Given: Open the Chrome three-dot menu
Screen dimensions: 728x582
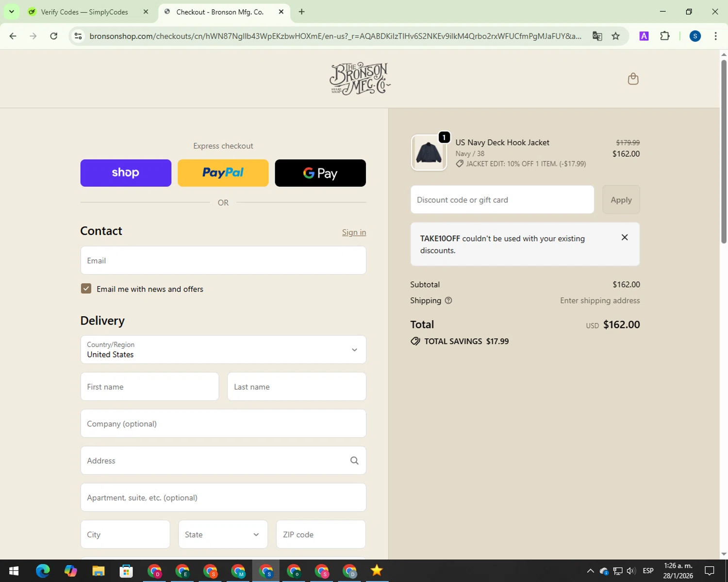Looking at the screenshot, I should pos(715,36).
